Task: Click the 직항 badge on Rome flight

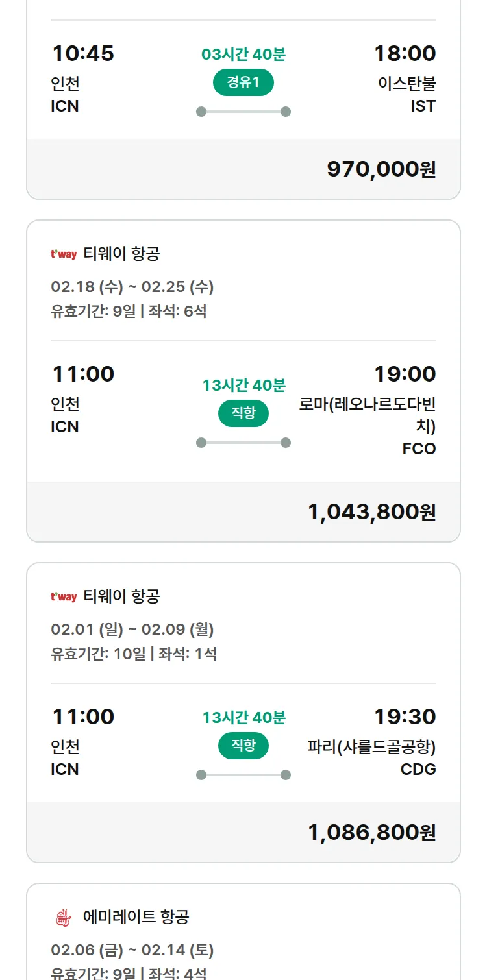Action: (x=243, y=413)
